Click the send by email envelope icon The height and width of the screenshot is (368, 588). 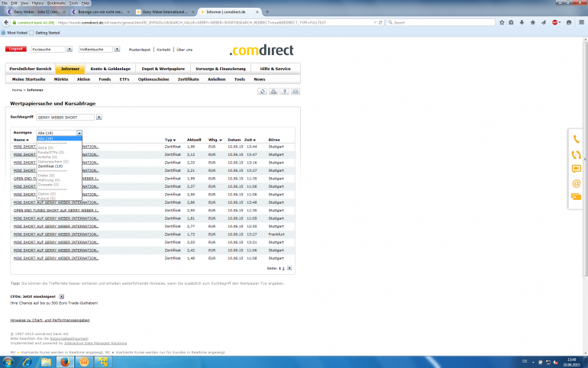[x=295, y=92]
